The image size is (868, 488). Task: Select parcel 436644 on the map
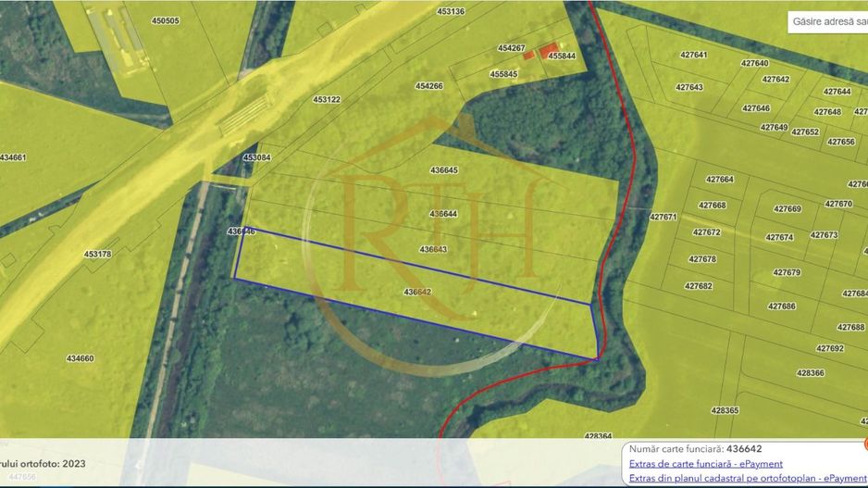pos(443,214)
